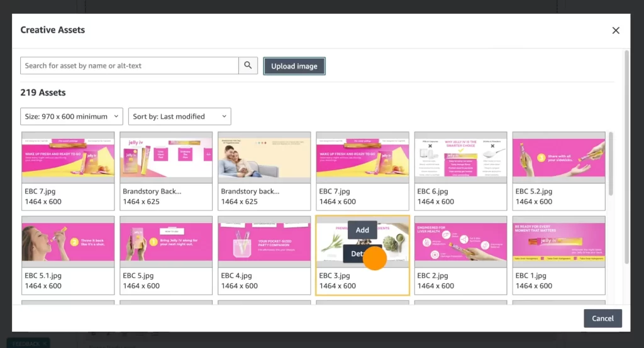Select the EBC 5.1.jpg thumbnail
The height and width of the screenshot is (348, 644).
coord(68,242)
